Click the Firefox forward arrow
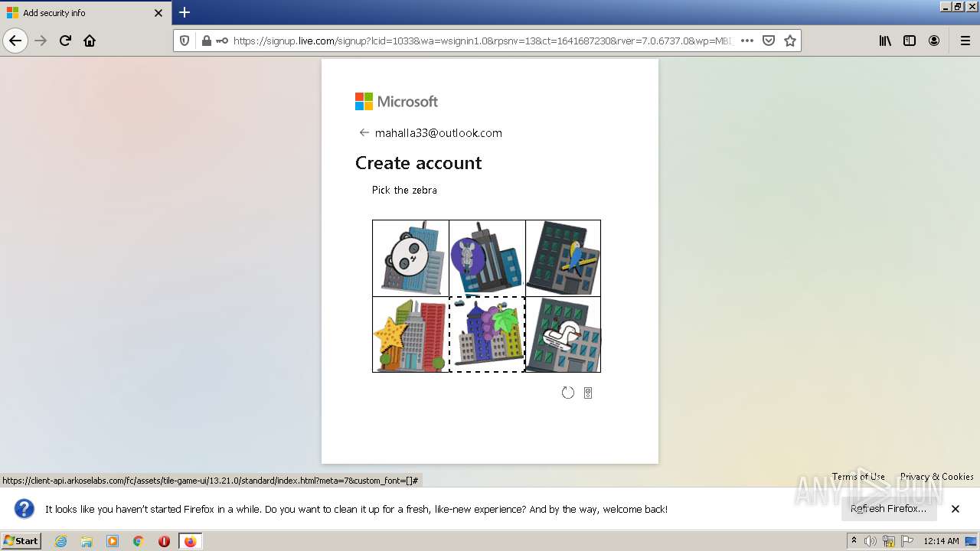The image size is (980, 551). coord(41,41)
